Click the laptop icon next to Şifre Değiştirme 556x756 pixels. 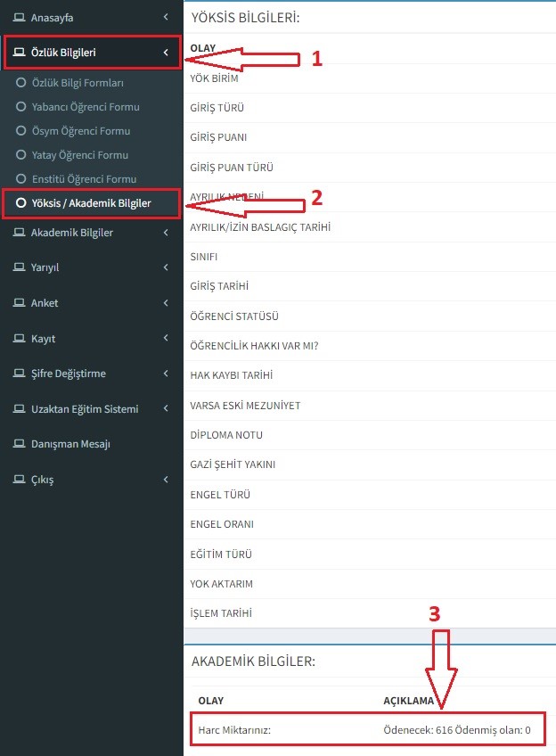coord(19,374)
